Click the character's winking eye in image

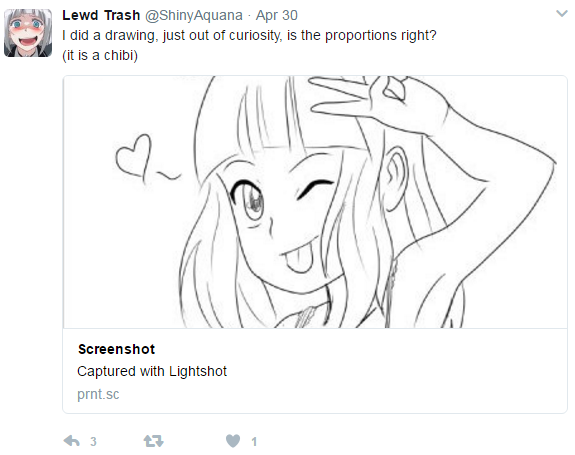tap(314, 189)
